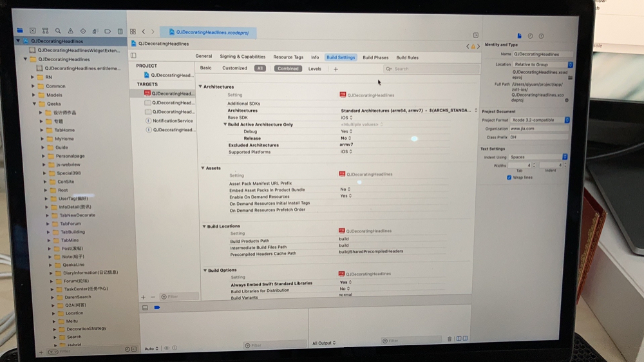
Task: Open the Issue navigator warning icon
Action: 71,31
